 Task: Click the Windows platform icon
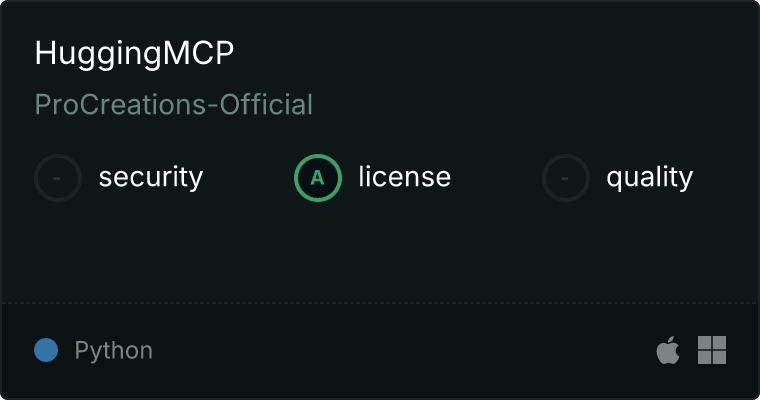pos(712,350)
